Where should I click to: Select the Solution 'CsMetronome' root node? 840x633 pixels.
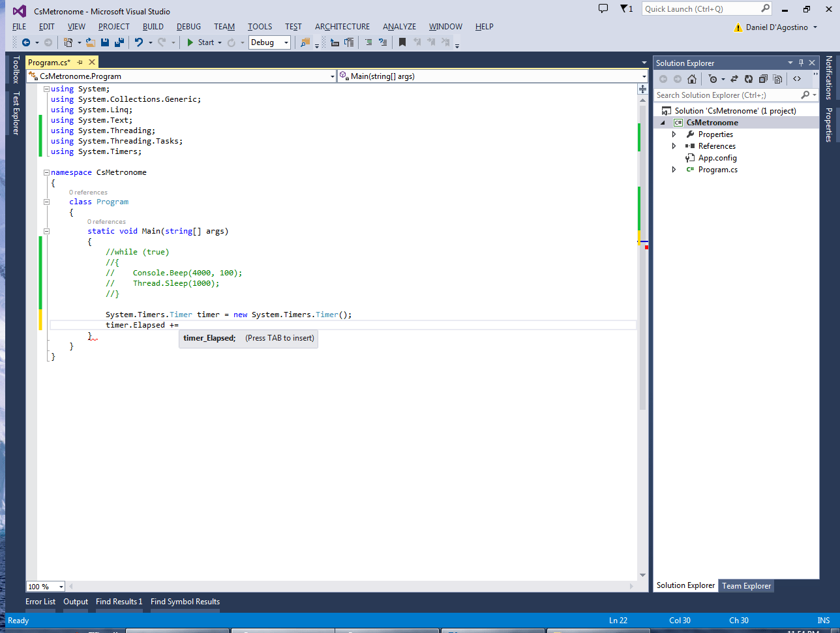pos(735,111)
